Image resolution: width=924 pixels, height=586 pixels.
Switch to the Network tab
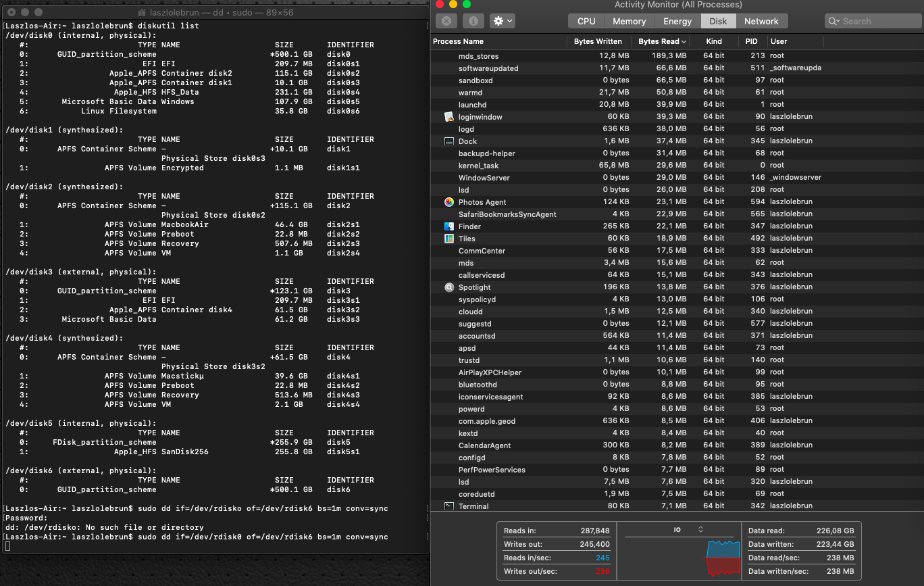tap(761, 21)
